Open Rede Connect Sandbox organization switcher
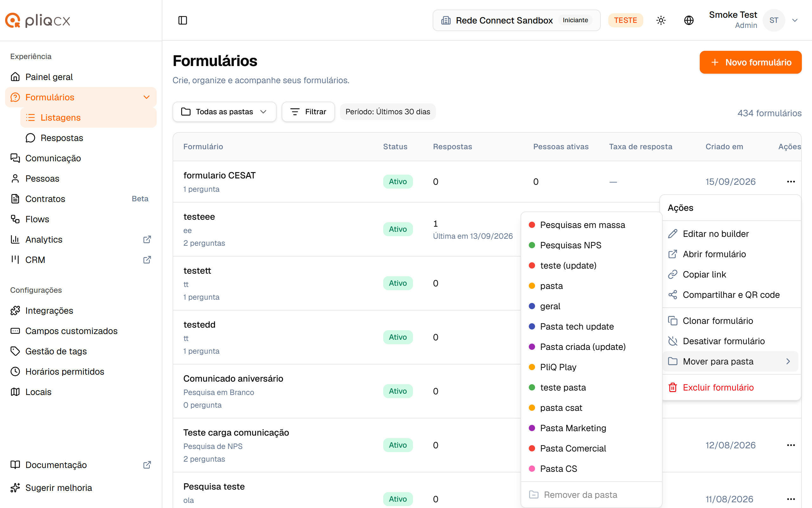Viewport: 812px width, 508px height. (x=516, y=20)
